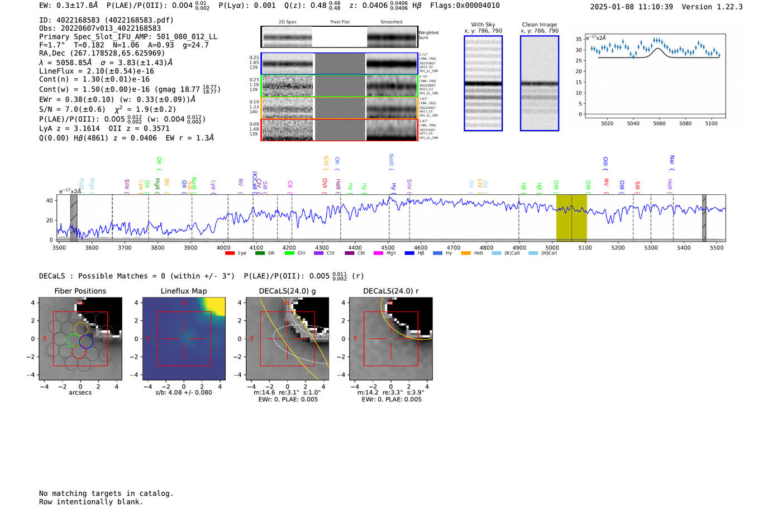Open the With Sky cutout image

(483, 83)
